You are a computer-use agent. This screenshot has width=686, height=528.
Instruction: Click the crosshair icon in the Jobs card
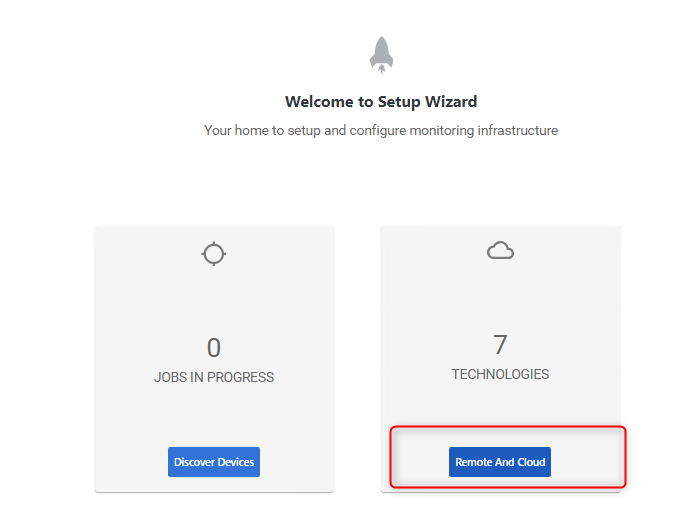point(214,254)
